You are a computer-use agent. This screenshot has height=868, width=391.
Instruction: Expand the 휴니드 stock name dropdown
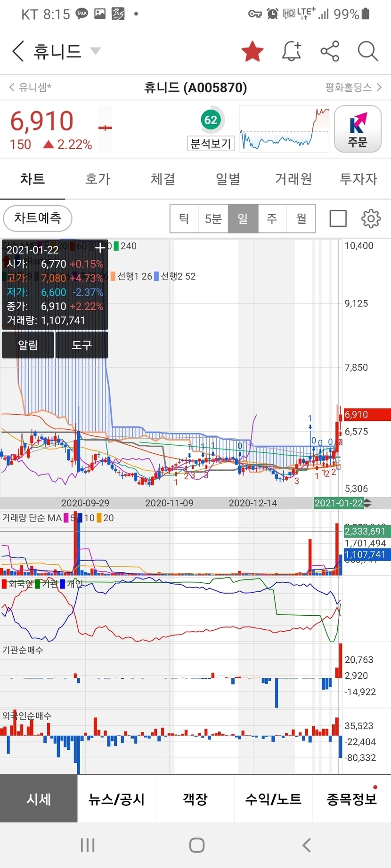[96, 51]
